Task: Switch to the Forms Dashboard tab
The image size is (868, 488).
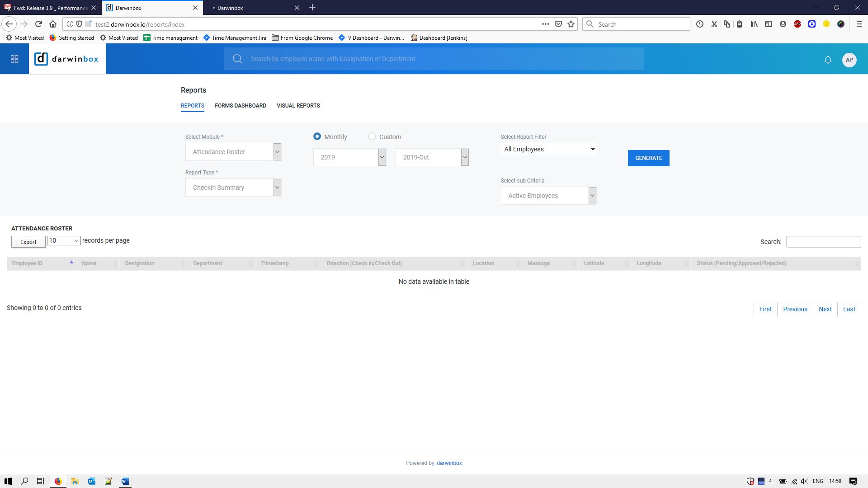Action: click(x=240, y=106)
